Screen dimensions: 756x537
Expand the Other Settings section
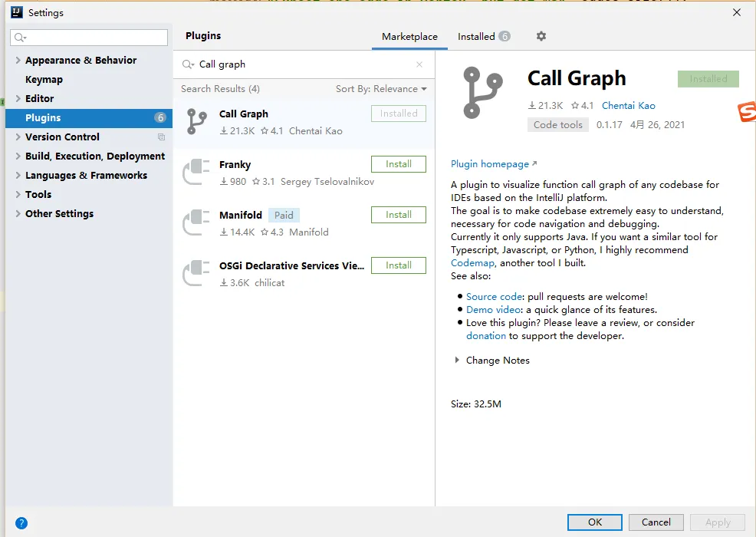click(x=18, y=214)
